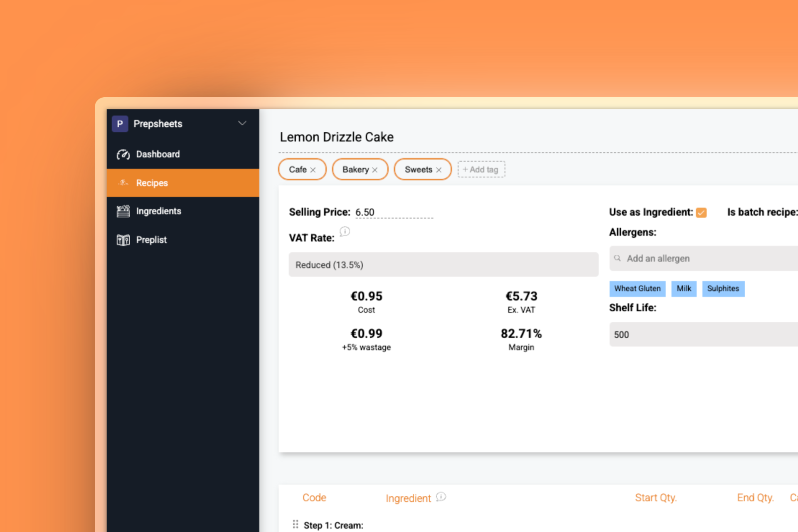Click the VAT Rate info icon
The height and width of the screenshot is (532, 798).
pos(345,232)
